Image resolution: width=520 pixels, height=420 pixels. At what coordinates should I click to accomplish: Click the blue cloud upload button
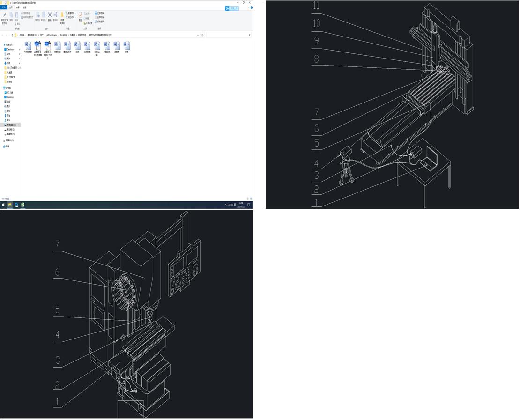[x=232, y=8]
